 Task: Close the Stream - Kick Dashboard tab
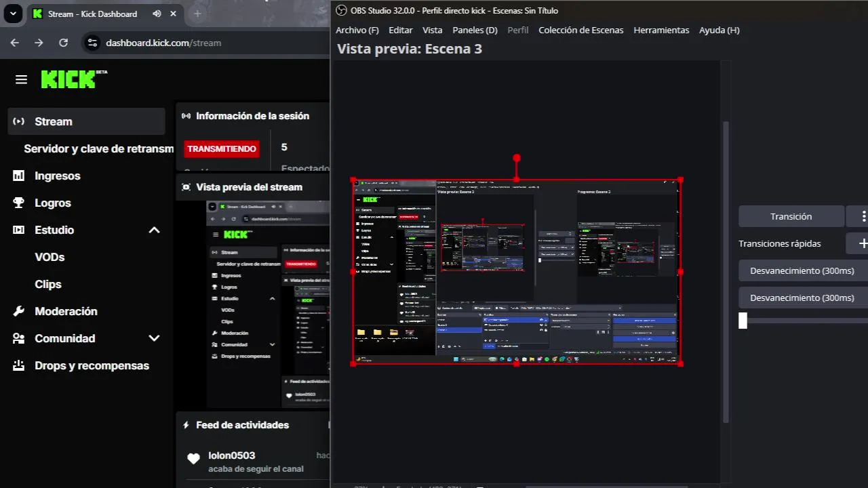pos(174,14)
